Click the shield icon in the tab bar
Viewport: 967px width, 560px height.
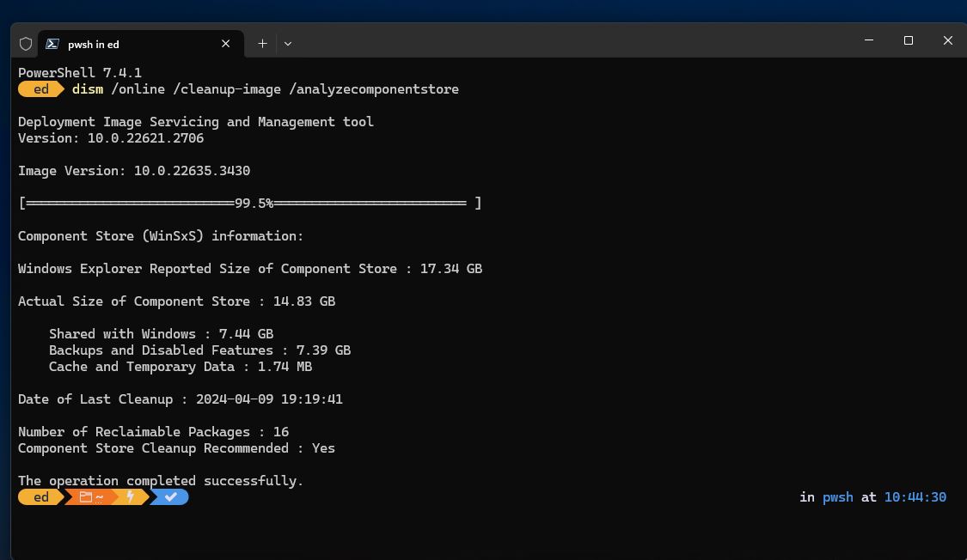(x=25, y=44)
